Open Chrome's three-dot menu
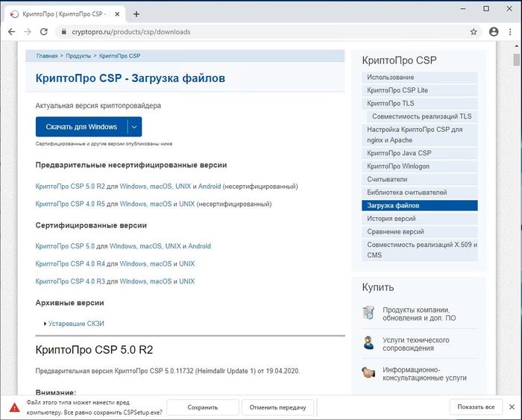522x420 pixels. coord(510,31)
